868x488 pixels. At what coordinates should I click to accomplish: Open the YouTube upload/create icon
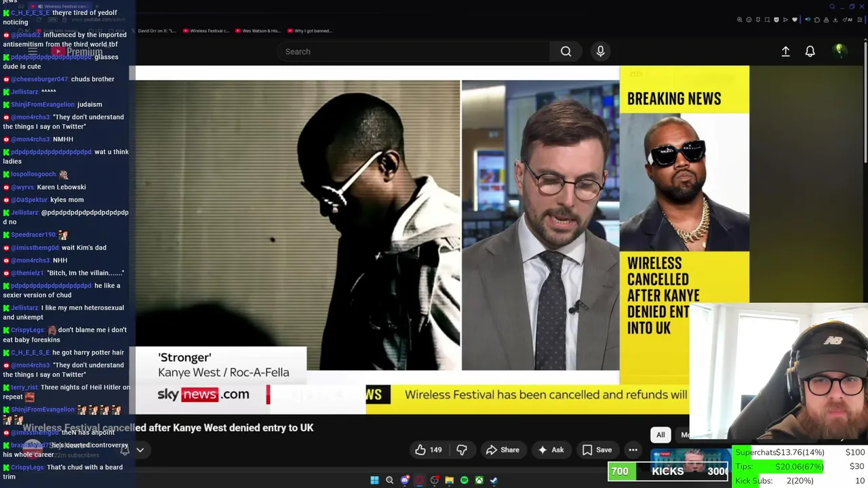pos(785,52)
